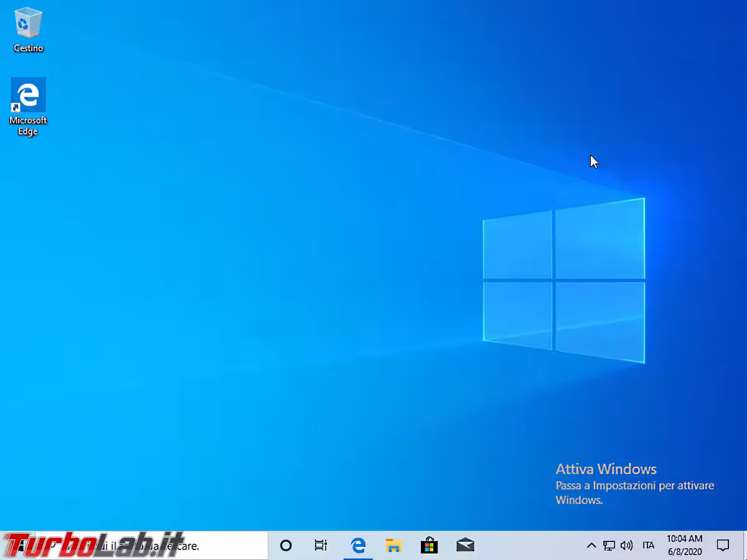The height and width of the screenshot is (560, 747).
Task: Click the "Passa a Impostazioni" activation text
Action: tap(634, 485)
